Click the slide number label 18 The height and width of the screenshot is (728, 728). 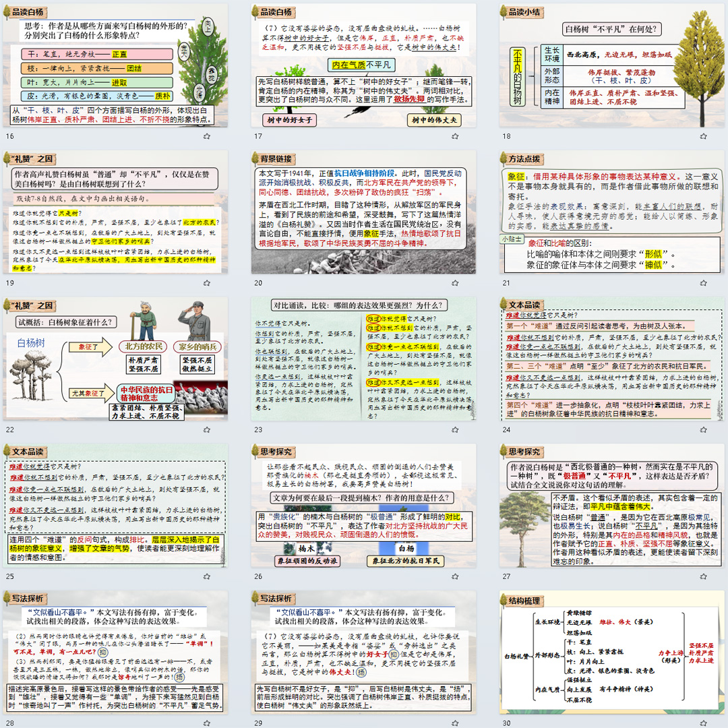point(506,136)
